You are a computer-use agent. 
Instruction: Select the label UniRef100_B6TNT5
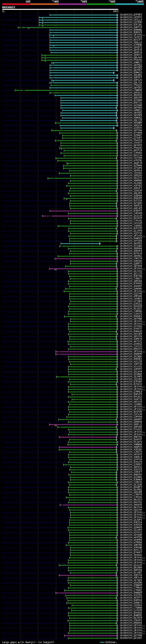131,146
